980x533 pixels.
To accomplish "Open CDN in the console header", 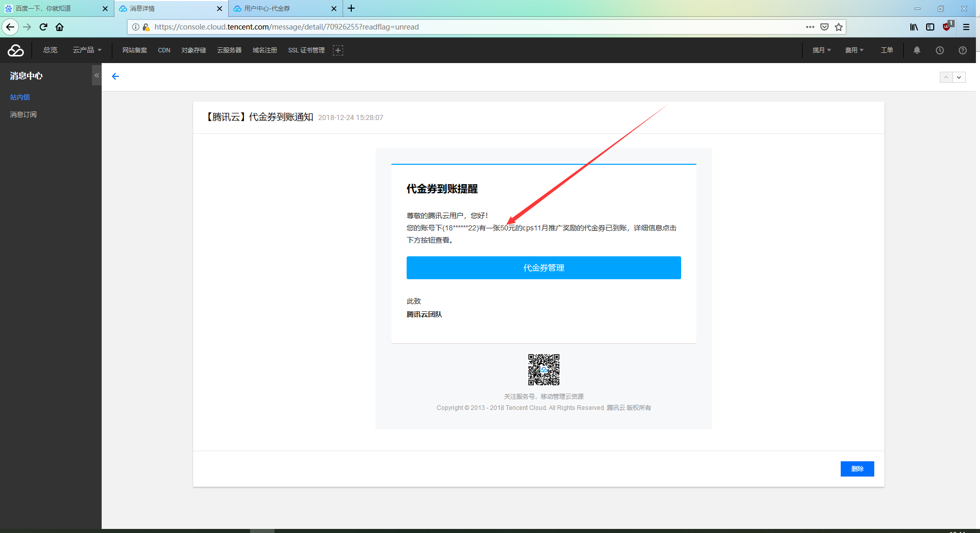I will 164,50.
